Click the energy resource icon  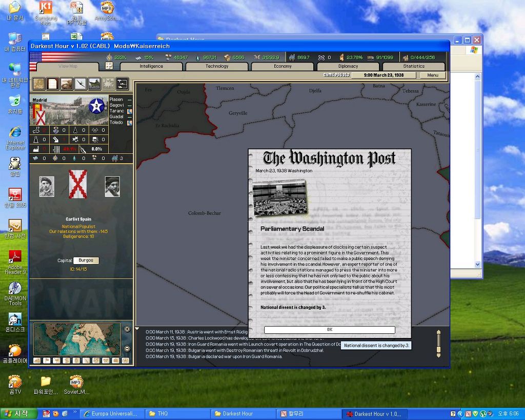(109, 57)
